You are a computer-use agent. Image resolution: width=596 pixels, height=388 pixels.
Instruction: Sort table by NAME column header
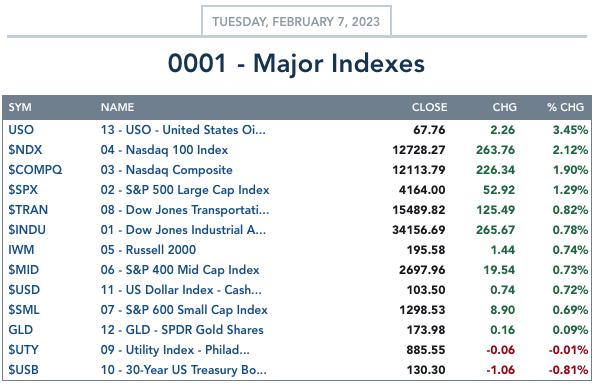pyautogui.click(x=117, y=107)
